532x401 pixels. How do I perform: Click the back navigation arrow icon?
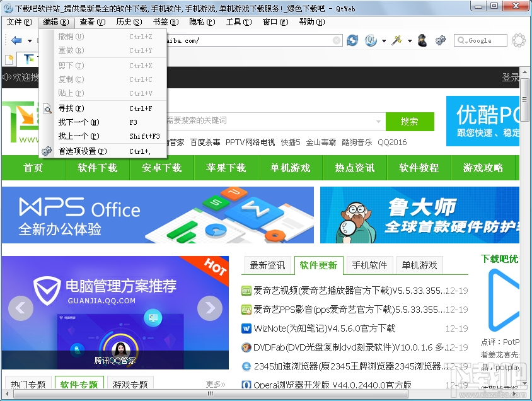16,39
